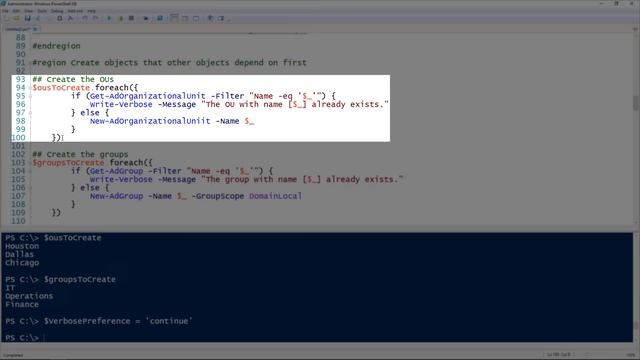Click DomainLocal value on line 107

pos(275,196)
